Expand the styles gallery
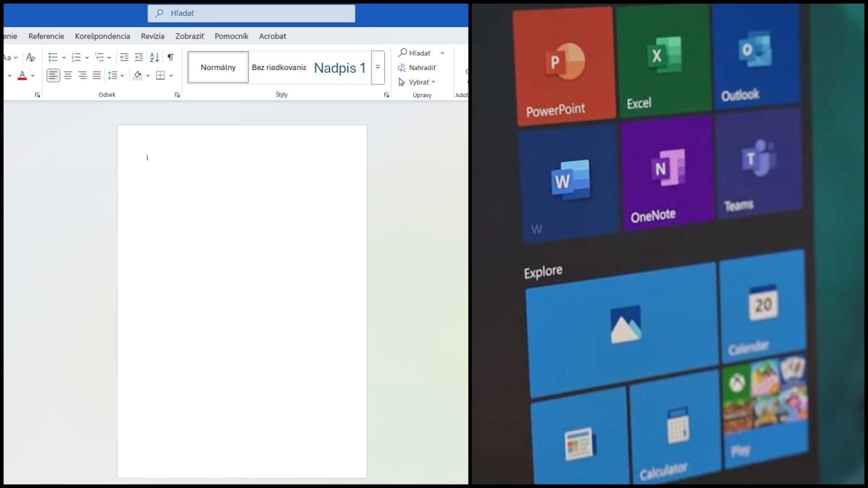Image resolution: width=868 pixels, height=488 pixels. (x=377, y=67)
